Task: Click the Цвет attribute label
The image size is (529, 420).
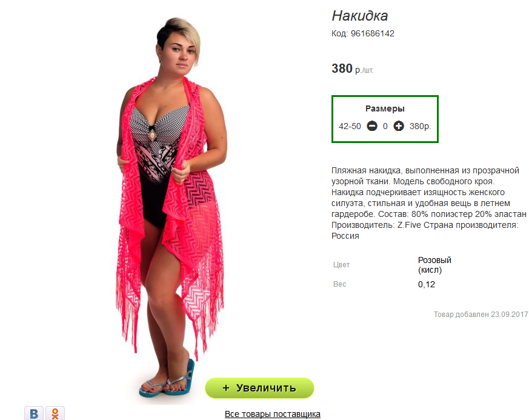Action: coord(341,265)
